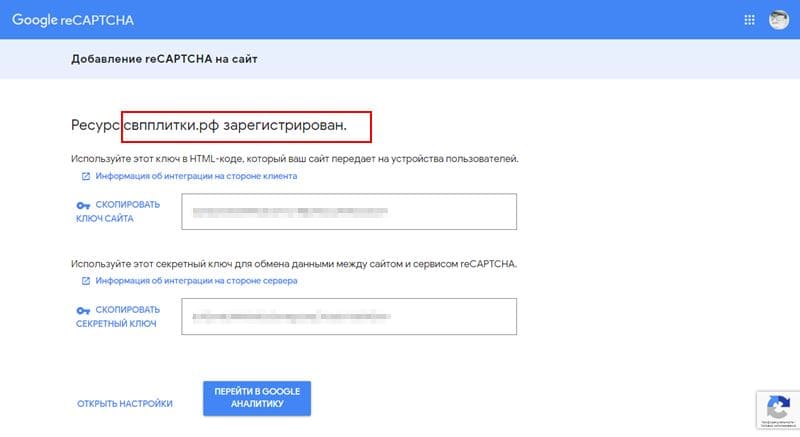Screen dimensions: 800x437
Task: Open the Google apps grid icon
Action: (x=749, y=20)
